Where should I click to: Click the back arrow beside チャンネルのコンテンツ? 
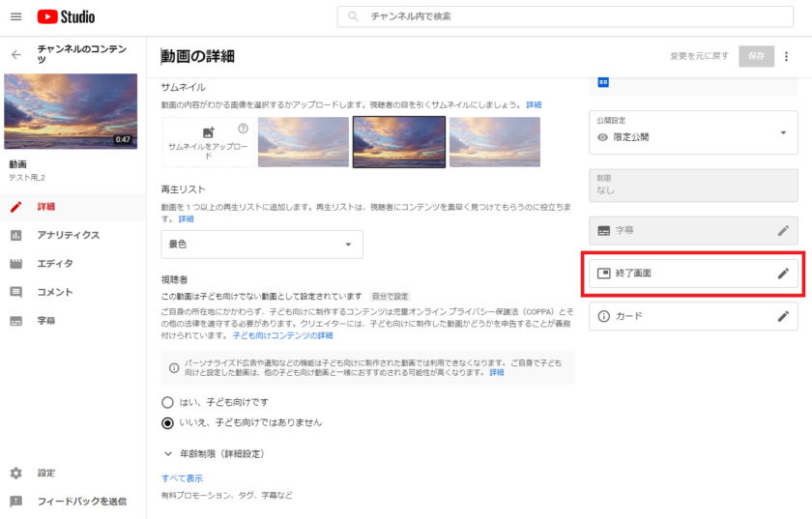(15, 55)
